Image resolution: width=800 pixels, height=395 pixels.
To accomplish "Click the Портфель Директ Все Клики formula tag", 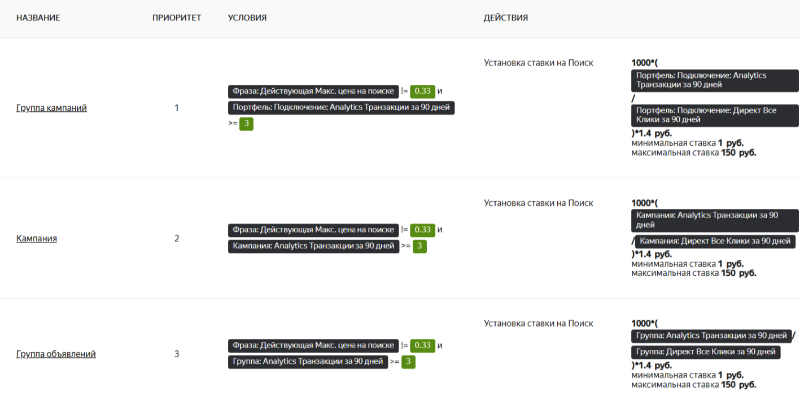I will [x=714, y=115].
